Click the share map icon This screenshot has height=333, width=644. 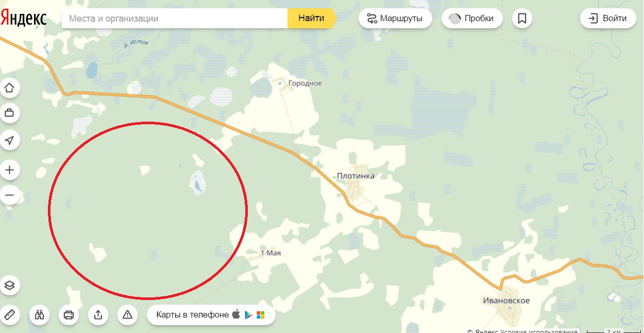tap(98, 314)
